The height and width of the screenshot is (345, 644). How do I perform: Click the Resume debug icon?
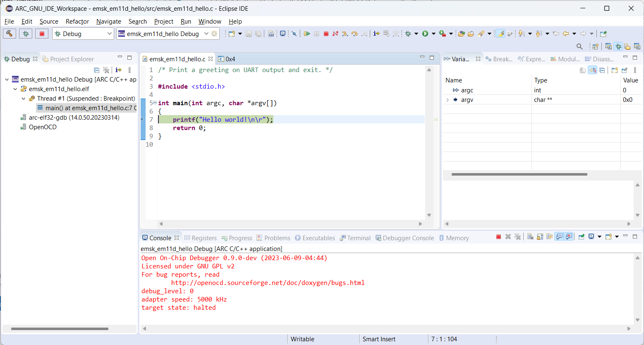point(307,34)
